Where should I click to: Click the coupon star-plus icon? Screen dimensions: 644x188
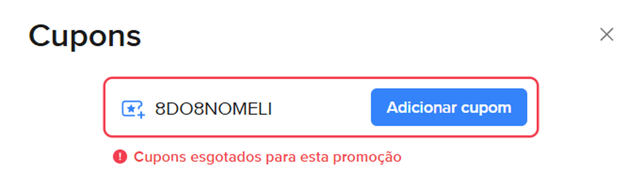133,109
